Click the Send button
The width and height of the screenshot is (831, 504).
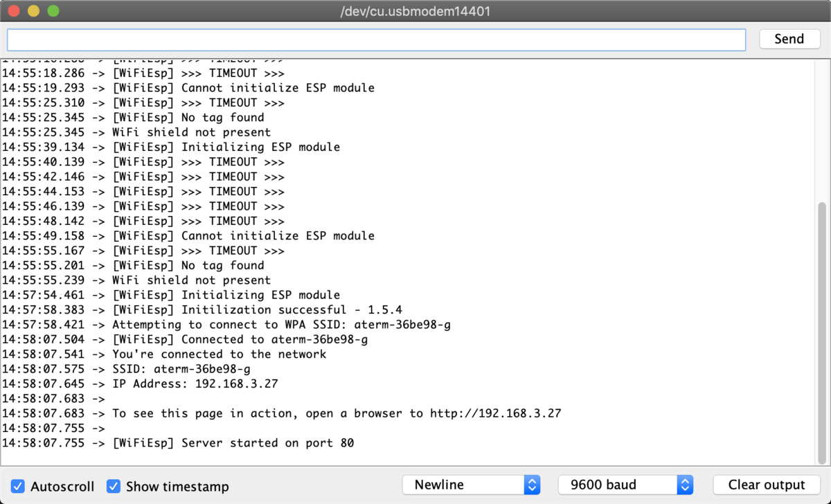pyautogui.click(x=789, y=39)
